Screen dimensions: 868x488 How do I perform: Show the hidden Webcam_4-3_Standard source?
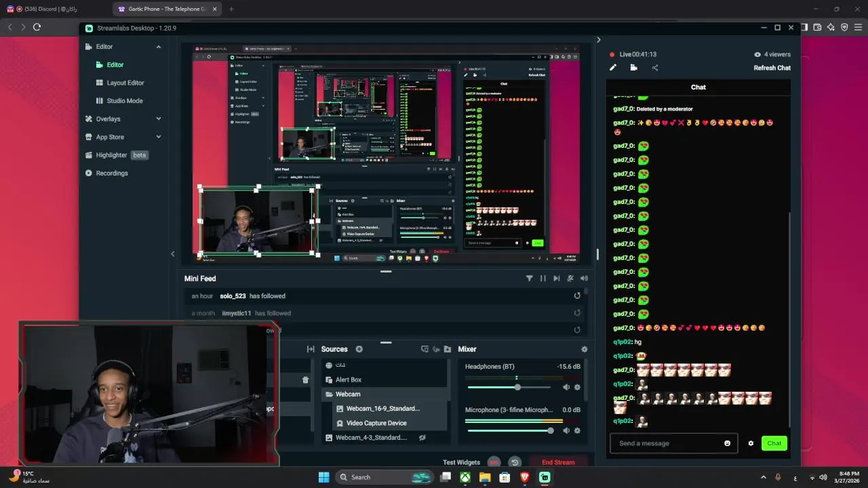[422, 438]
